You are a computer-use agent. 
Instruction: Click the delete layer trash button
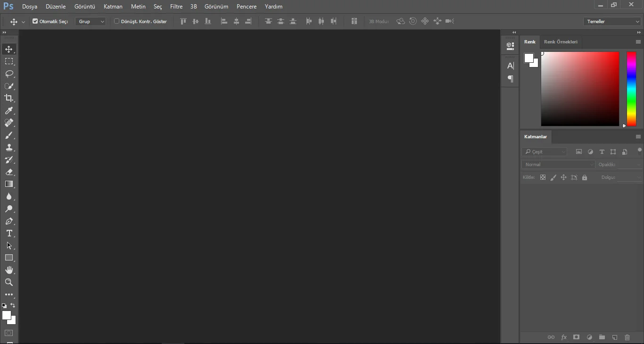627,337
